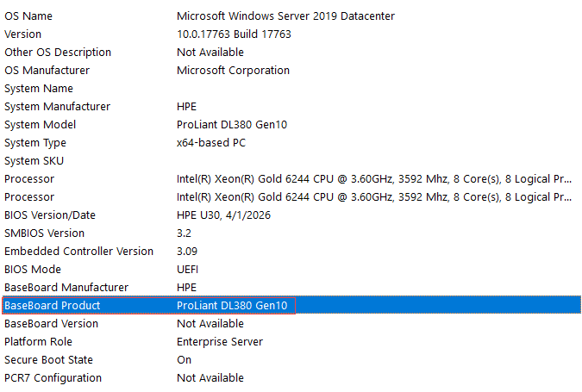Select the Secure Boot State label
This screenshot has width=582, height=392.
48,360
